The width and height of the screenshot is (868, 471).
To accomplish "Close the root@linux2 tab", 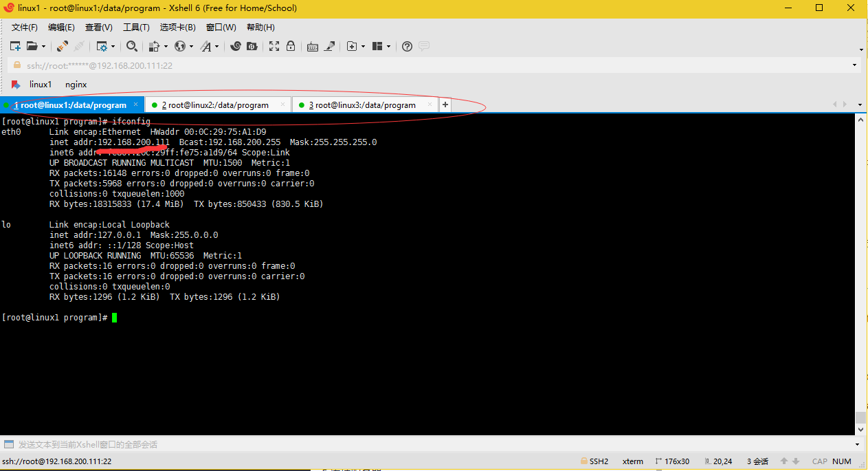I will point(283,105).
